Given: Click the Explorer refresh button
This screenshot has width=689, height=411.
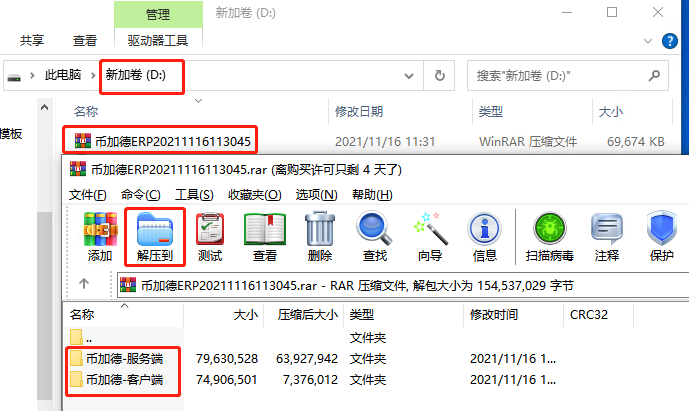Looking at the screenshot, I should point(439,75).
